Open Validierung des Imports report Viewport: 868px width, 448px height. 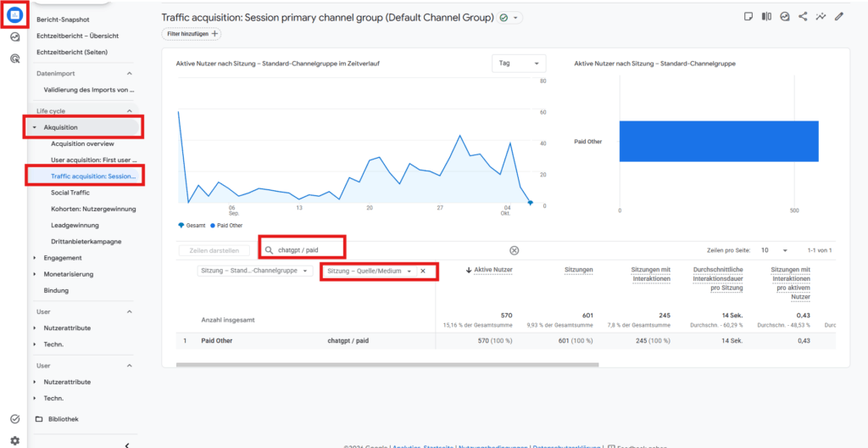[88, 89]
